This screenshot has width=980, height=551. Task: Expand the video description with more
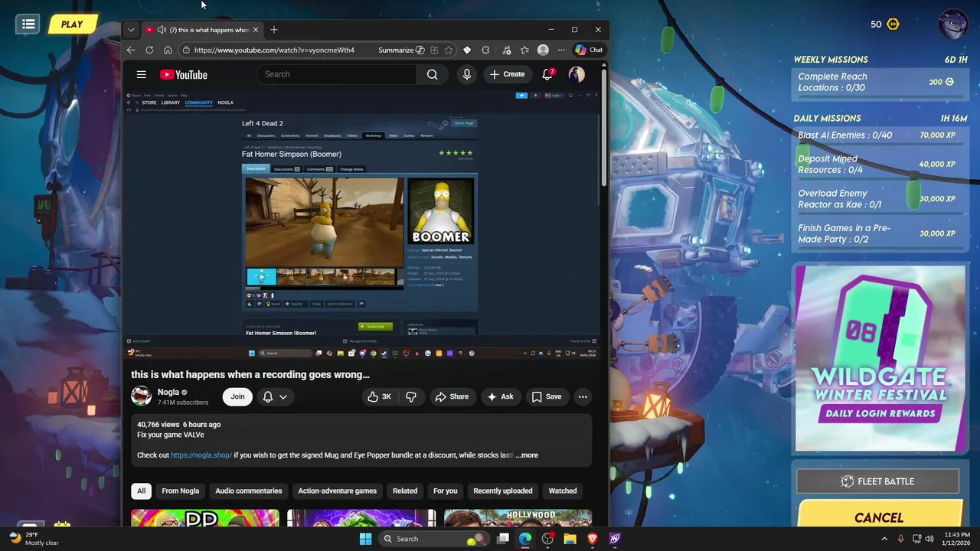pos(527,455)
